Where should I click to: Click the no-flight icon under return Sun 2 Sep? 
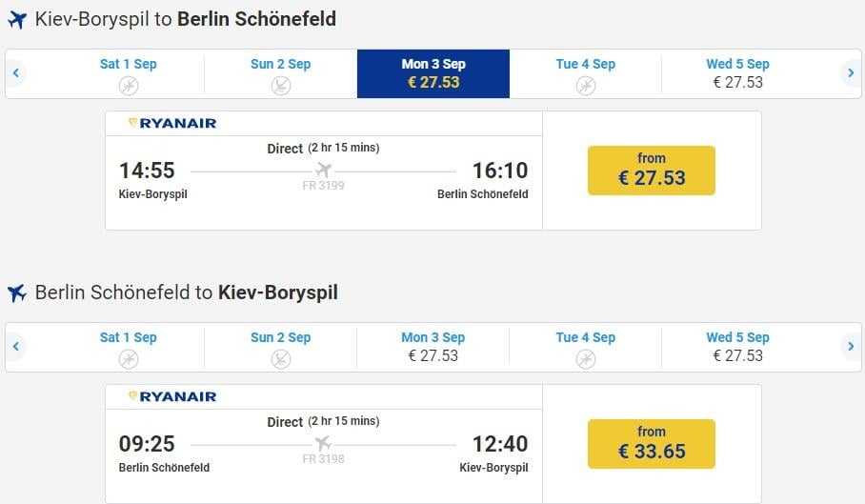tap(281, 359)
